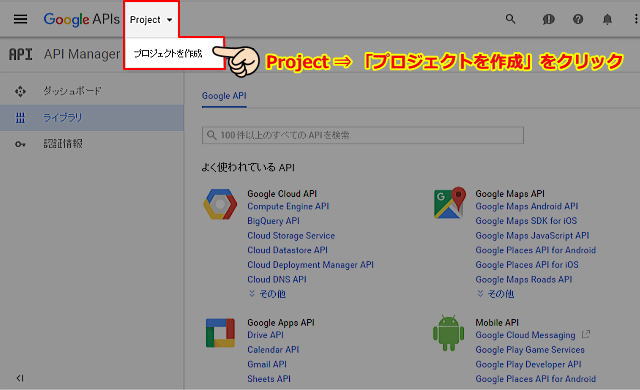Open the feedback alert icon in header

(x=548, y=19)
